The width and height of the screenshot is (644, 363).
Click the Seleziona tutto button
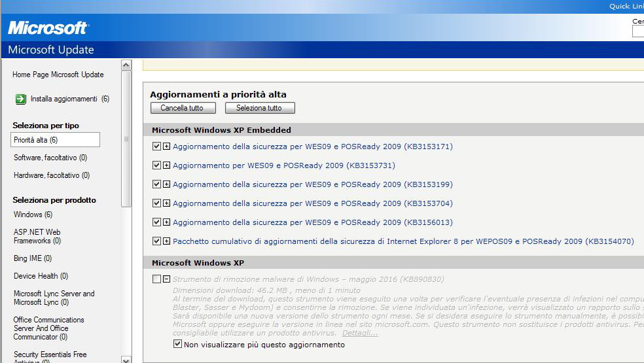[x=260, y=108]
